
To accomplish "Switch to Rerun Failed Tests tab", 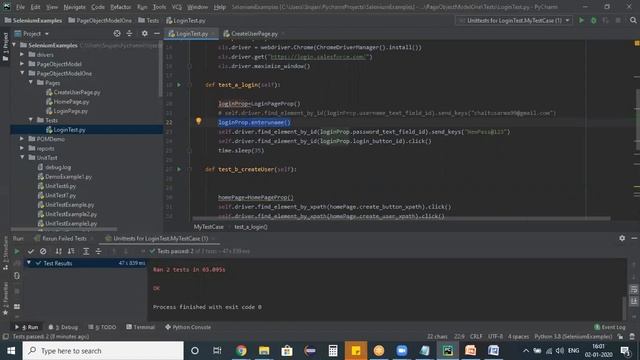I will pyautogui.click(x=64, y=238).
